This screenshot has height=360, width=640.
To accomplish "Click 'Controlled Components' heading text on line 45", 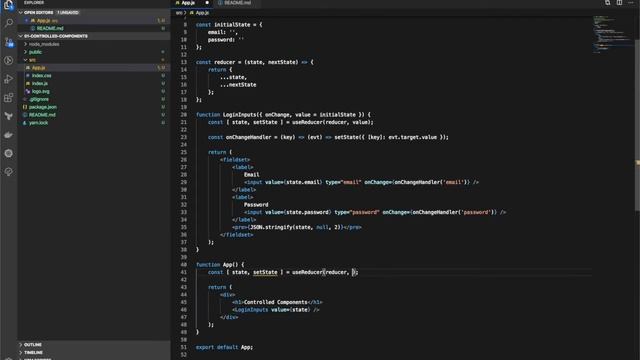I will click(x=276, y=302).
